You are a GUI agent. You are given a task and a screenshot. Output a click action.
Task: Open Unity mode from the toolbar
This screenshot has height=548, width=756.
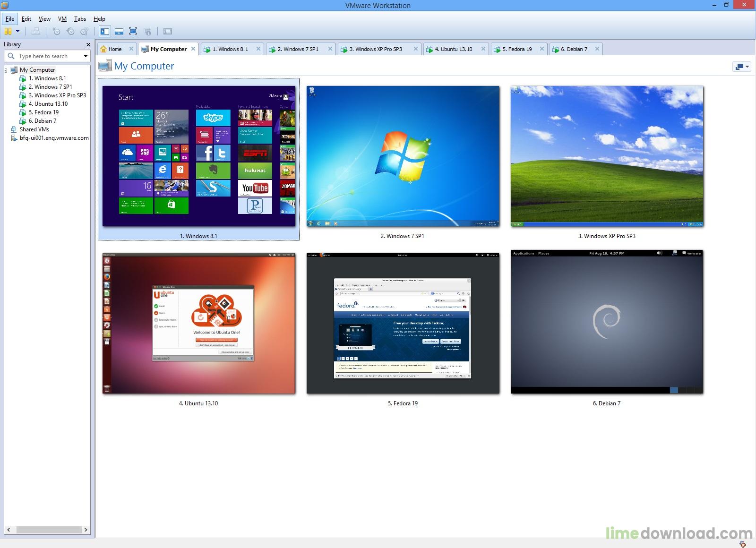(x=148, y=31)
